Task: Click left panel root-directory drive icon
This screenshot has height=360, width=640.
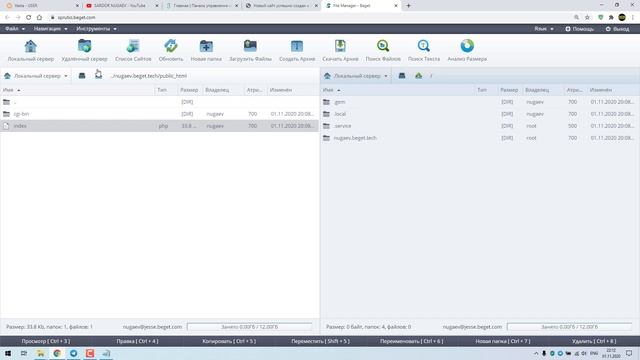Action: click(x=82, y=76)
